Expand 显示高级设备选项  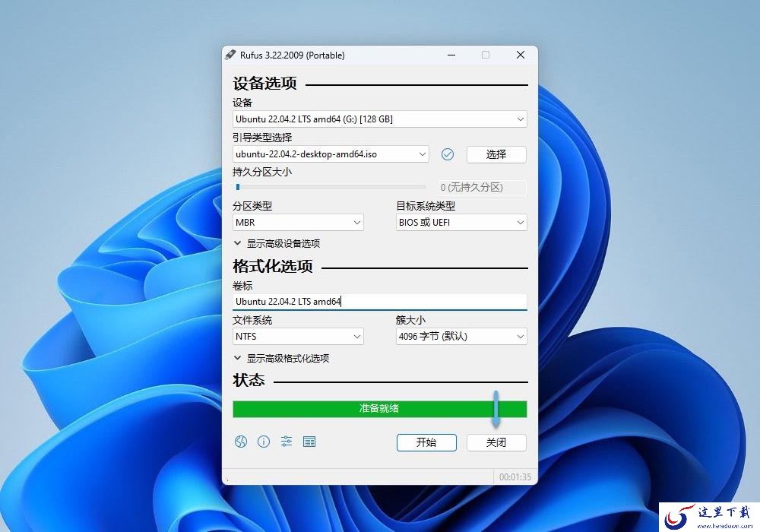click(x=277, y=243)
